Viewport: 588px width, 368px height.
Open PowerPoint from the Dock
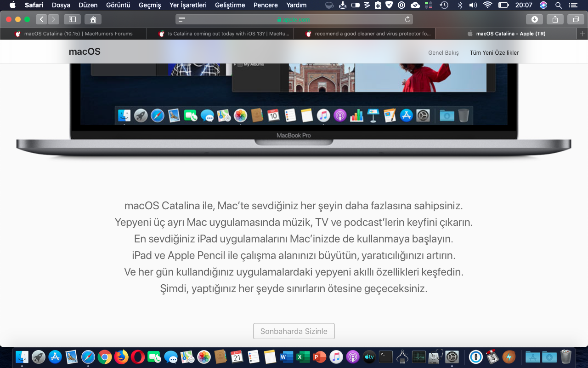(319, 356)
